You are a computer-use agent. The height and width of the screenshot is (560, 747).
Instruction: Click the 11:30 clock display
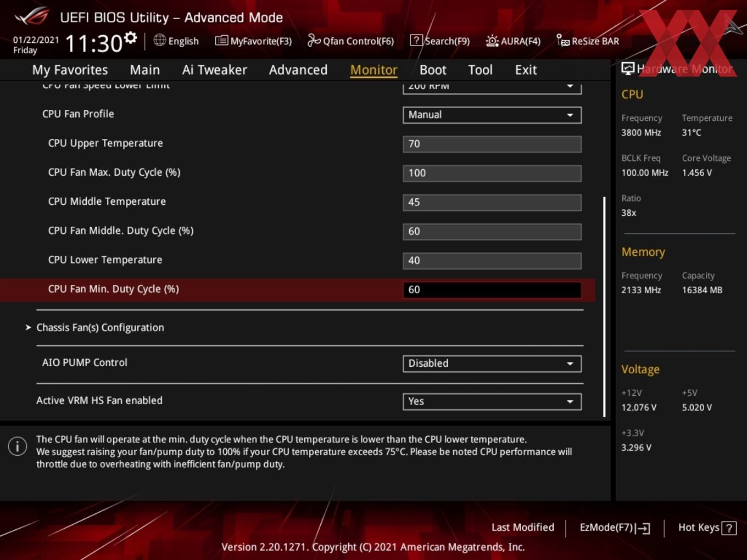pyautogui.click(x=93, y=43)
